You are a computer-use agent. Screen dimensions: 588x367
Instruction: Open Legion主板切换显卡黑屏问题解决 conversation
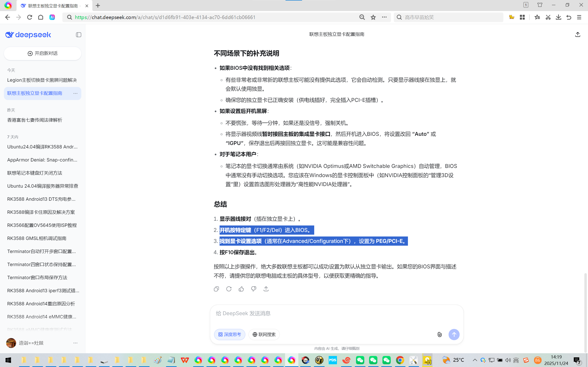point(42,80)
